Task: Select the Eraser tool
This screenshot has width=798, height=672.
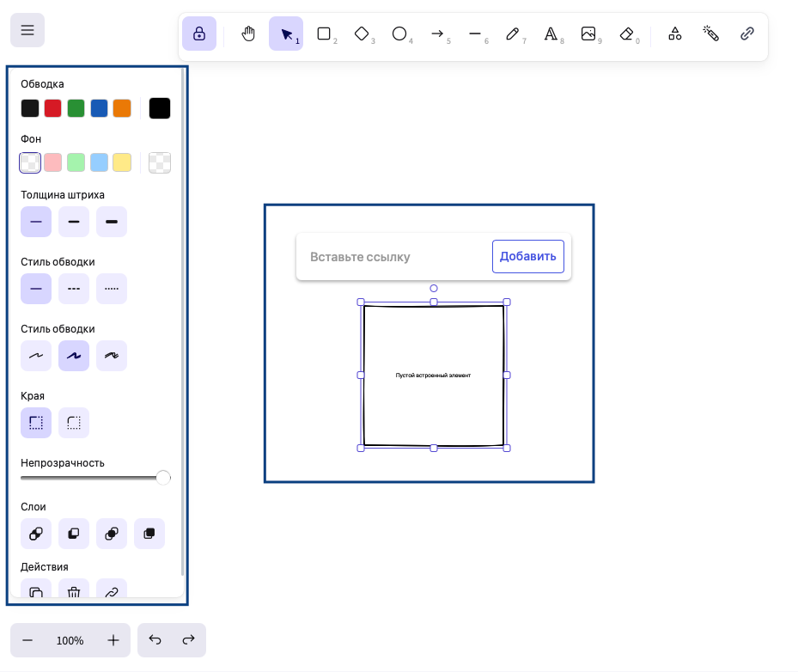Action: click(x=626, y=34)
